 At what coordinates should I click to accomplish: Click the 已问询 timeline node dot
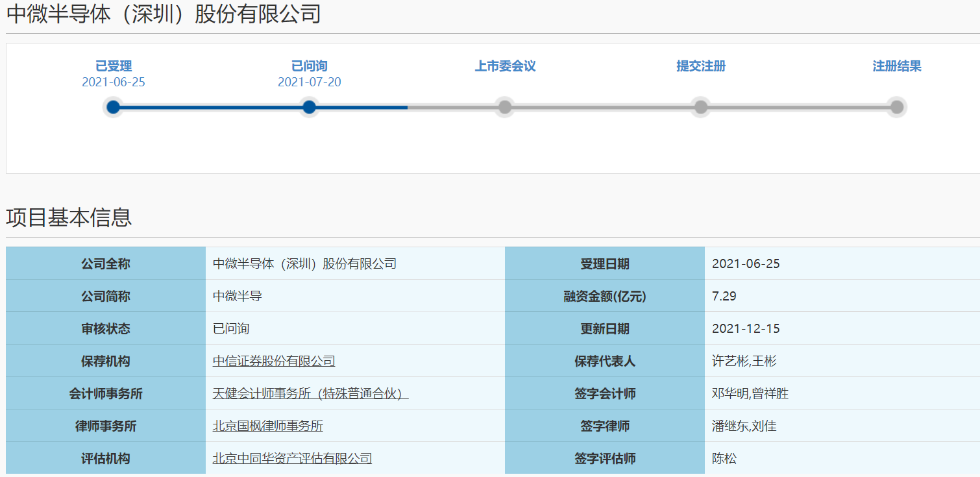tap(310, 107)
